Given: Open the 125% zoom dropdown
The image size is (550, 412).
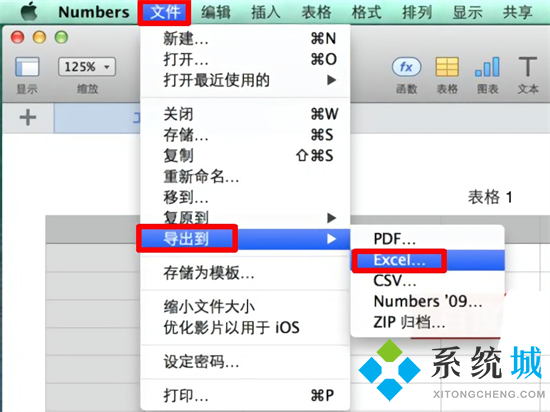Looking at the screenshot, I should (87, 67).
